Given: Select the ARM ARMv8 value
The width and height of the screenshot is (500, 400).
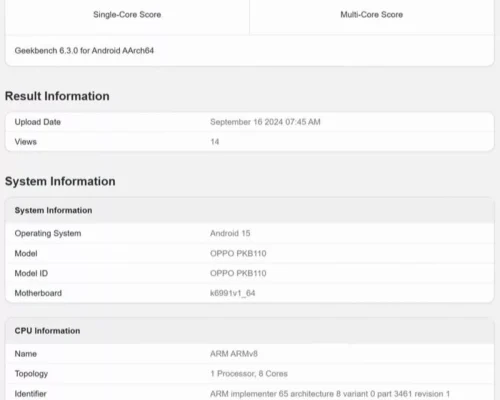Looking at the screenshot, I should [234, 354].
